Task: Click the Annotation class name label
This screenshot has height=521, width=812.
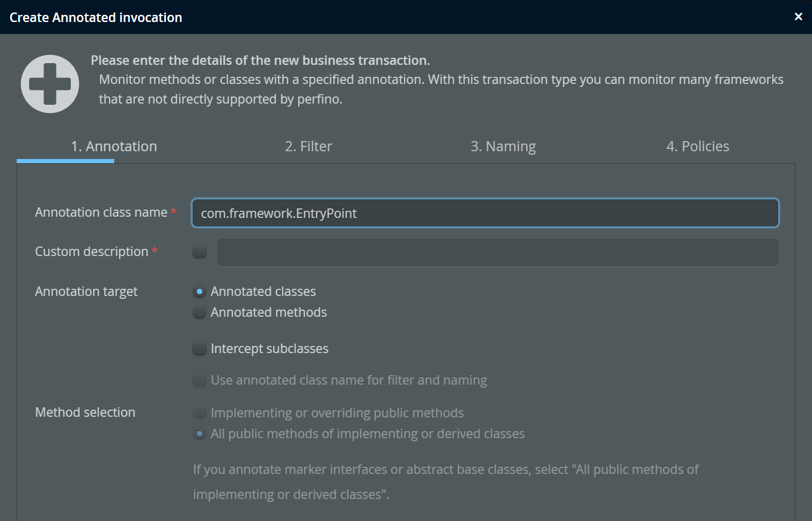Action: (x=101, y=213)
